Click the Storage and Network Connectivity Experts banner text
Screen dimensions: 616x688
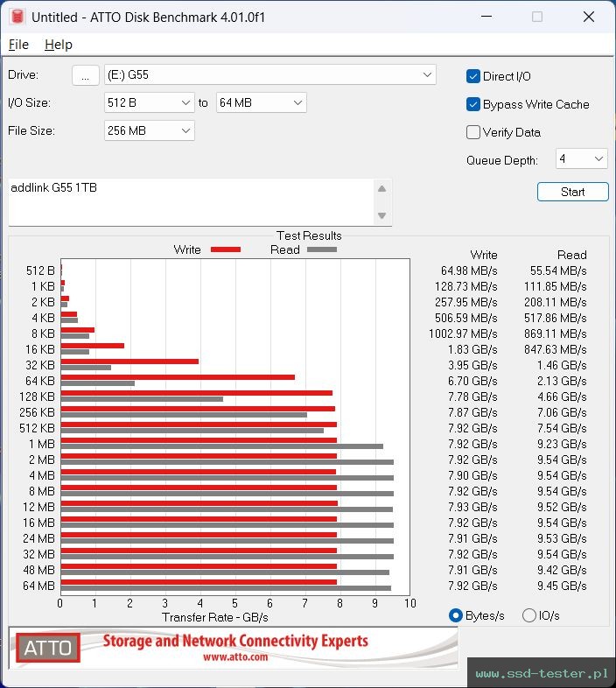(235, 641)
